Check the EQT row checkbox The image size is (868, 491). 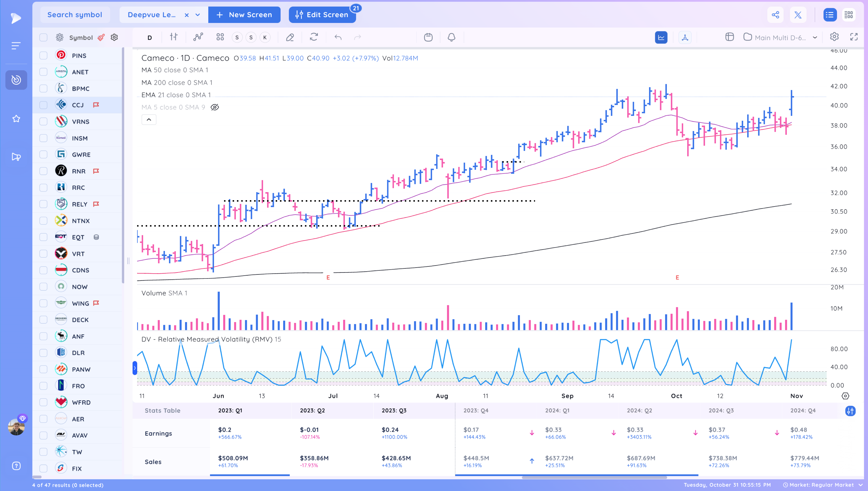[x=44, y=237]
